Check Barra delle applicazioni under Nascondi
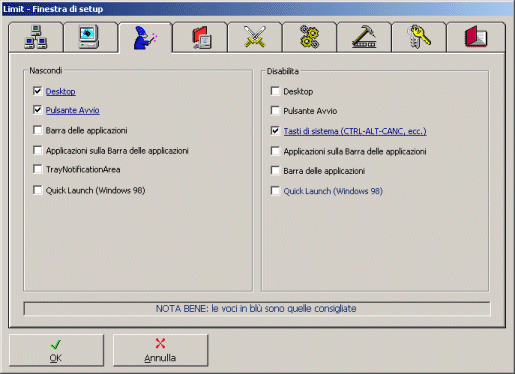Image resolution: width=515 pixels, height=374 pixels. click(38, 130)
